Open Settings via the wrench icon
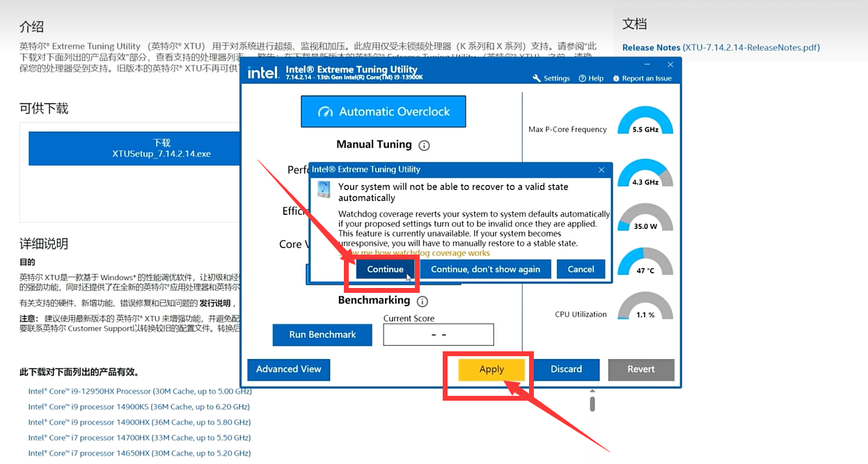Screen dimensions: 868x464 click(537, 79)
